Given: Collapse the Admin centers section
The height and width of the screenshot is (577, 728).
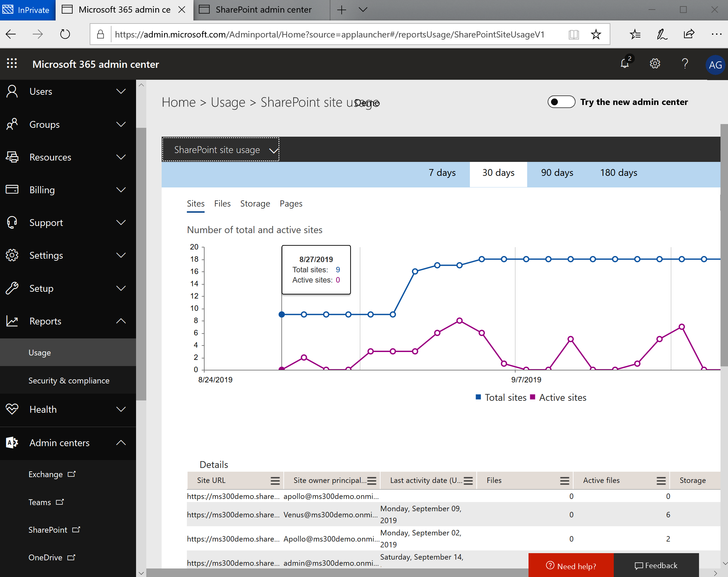Looking at the screenshot, I should point(68,443).
